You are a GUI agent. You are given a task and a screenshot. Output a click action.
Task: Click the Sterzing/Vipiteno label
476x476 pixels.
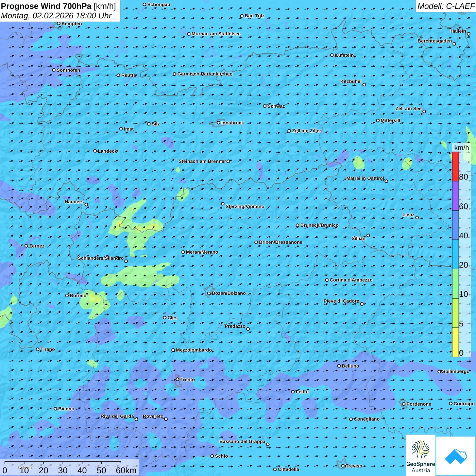245,206
